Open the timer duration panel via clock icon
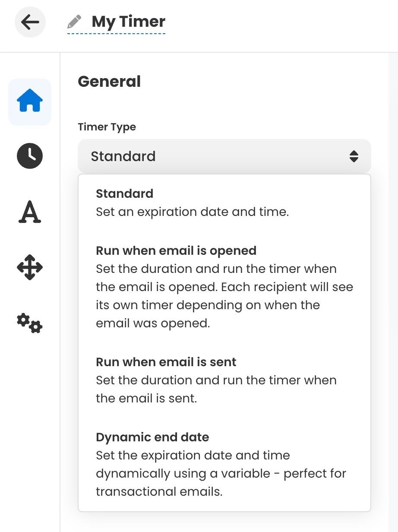The height and width of the screenshot is (532, 398). pyautogui.click(x=29, y=156)
